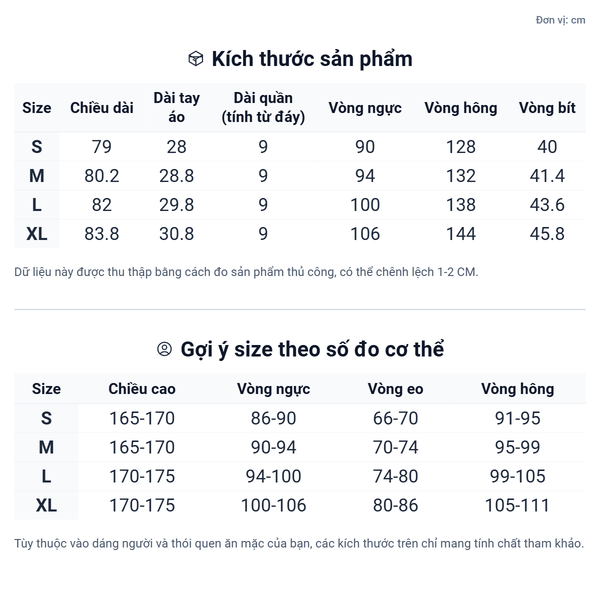Click the "Vòng bít" column header
The width and height of the screenshot is (600, 600).
(547, 108)
